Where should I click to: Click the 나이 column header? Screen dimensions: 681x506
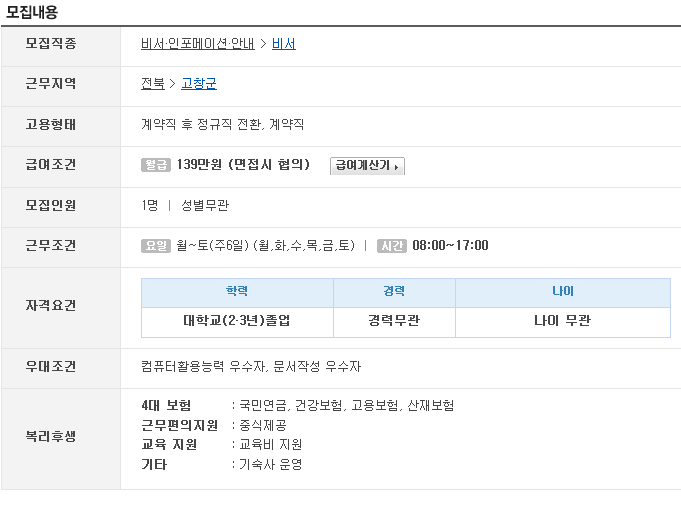pyautogui.click(x=563, y=292)
